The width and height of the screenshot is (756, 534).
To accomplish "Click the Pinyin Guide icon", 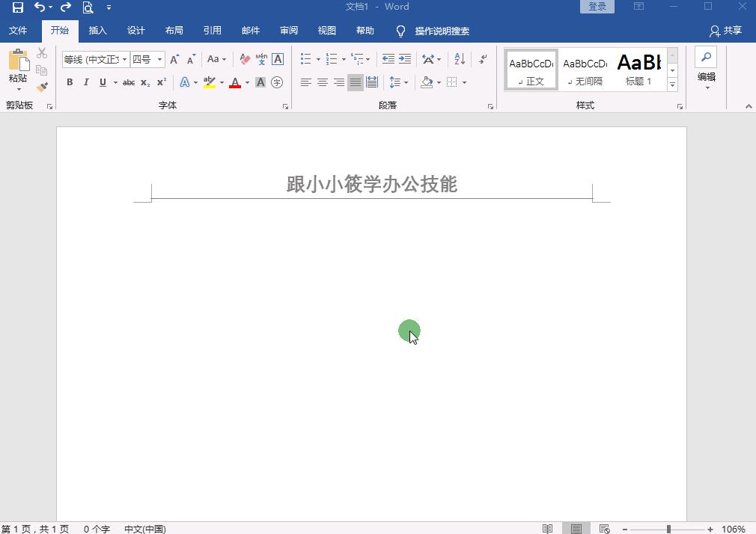I will point(261,59).
